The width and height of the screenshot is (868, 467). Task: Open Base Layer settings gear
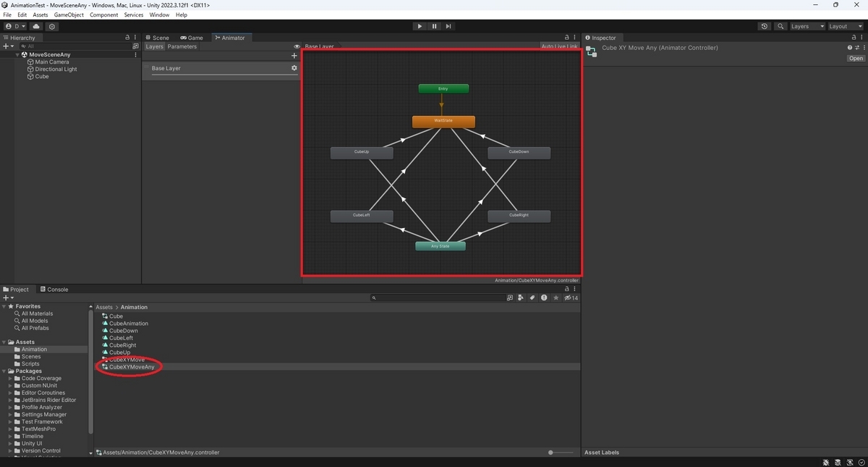click(x=294, y=68)
